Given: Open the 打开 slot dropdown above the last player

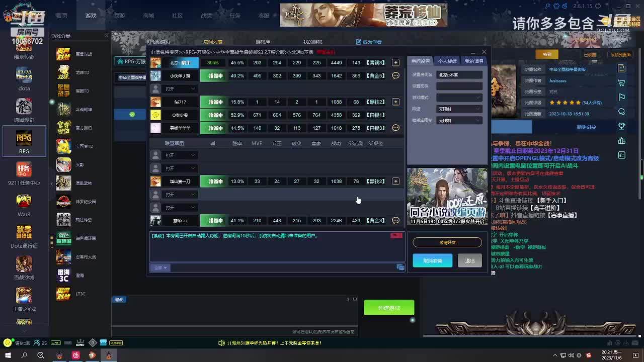Looking at the screenshot, I should tap(180, 208).
